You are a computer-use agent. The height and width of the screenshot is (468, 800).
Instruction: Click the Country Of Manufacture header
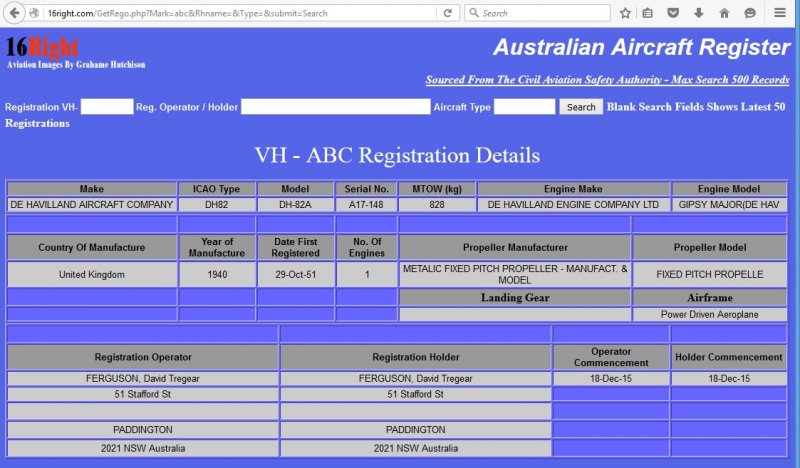coord(92,248)
